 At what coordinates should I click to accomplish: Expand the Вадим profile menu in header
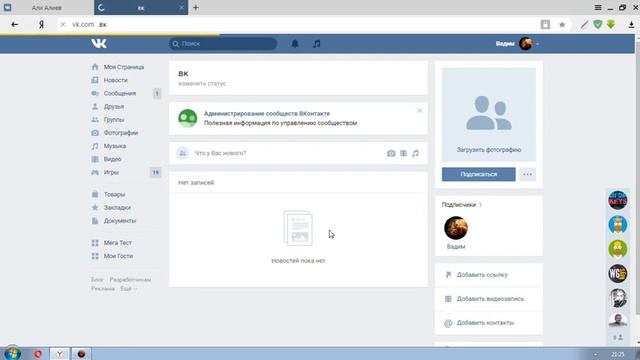pyautogui.click(x=517, y=44)
